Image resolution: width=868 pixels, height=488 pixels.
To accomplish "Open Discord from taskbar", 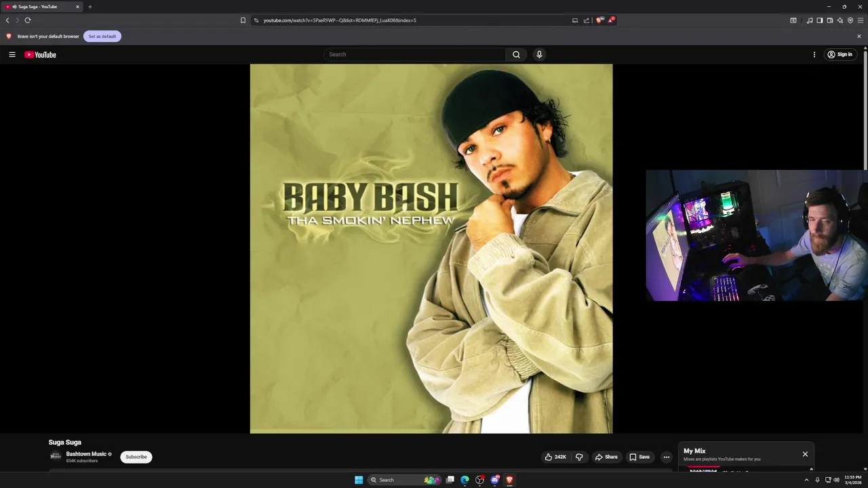I will [494, 480].
